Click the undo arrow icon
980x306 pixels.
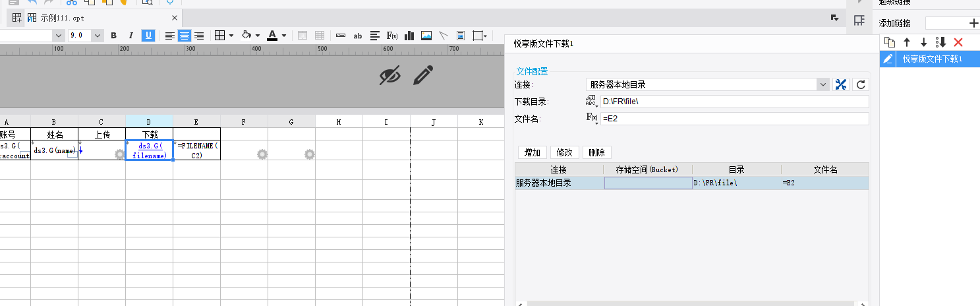[31, 2]
